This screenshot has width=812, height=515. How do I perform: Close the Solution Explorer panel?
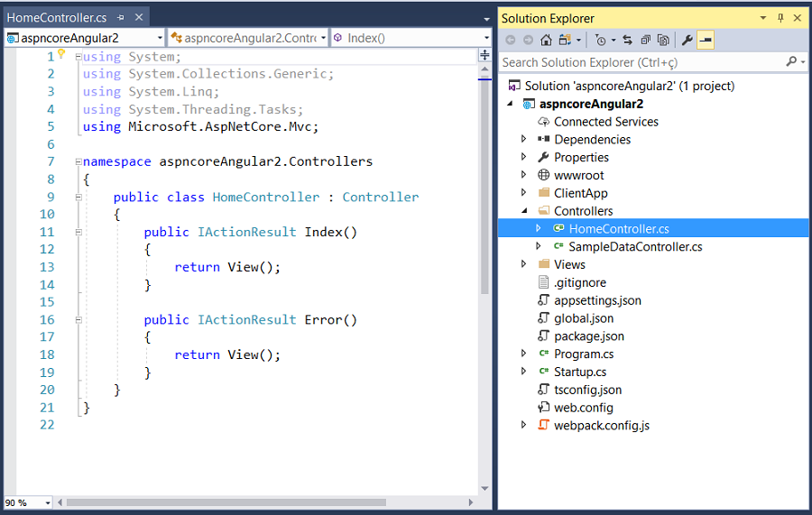[798, 18]
